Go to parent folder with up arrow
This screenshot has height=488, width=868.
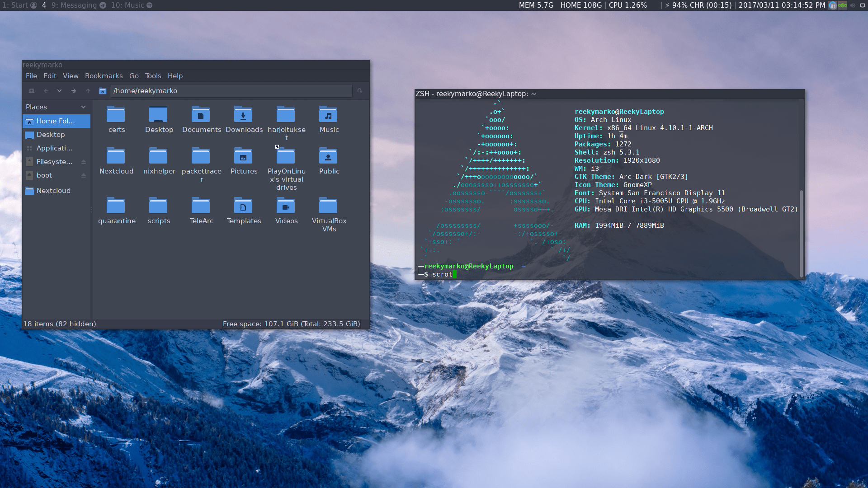tap(88, 91)
